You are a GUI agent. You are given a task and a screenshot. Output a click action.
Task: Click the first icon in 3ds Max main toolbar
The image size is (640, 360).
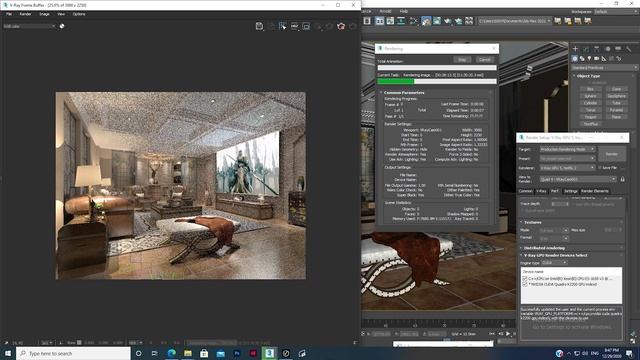[367, 20]
